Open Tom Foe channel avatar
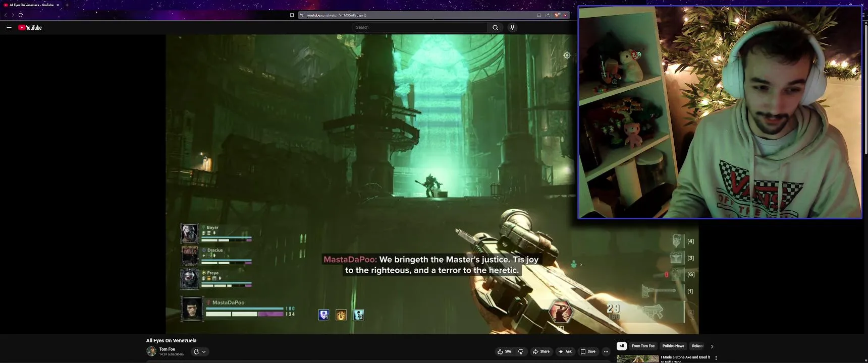 point(151,351)
